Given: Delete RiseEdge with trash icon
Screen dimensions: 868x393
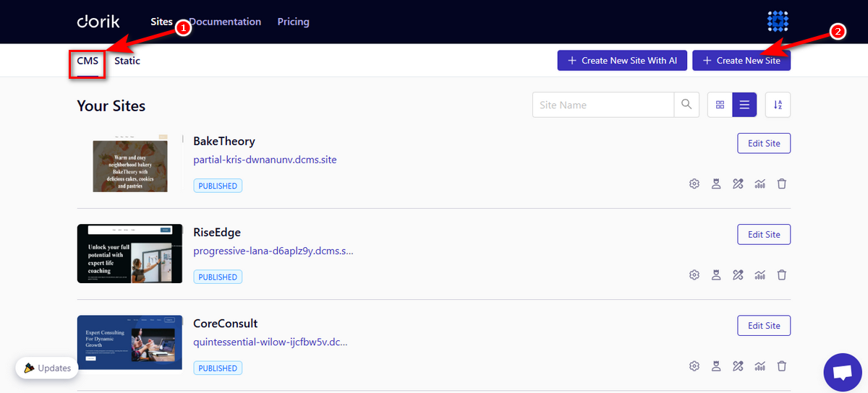Looking at the screenshot, I should click(x=781, y=275).
